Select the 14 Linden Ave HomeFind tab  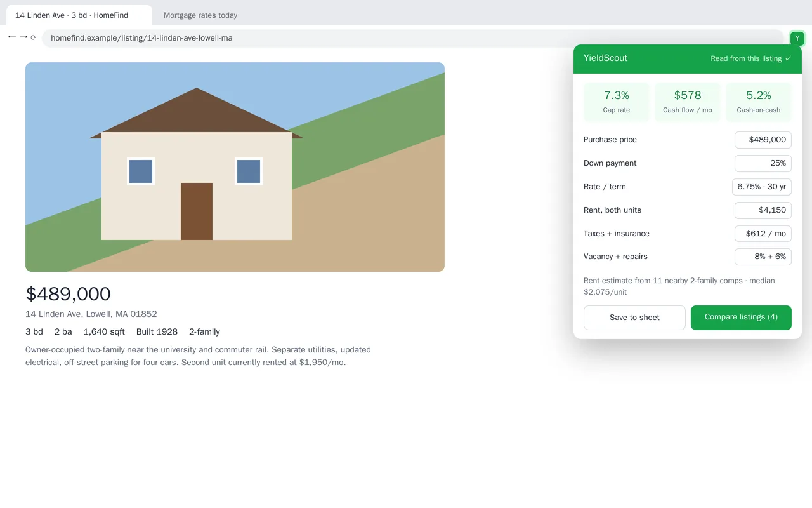pos(79,15)
